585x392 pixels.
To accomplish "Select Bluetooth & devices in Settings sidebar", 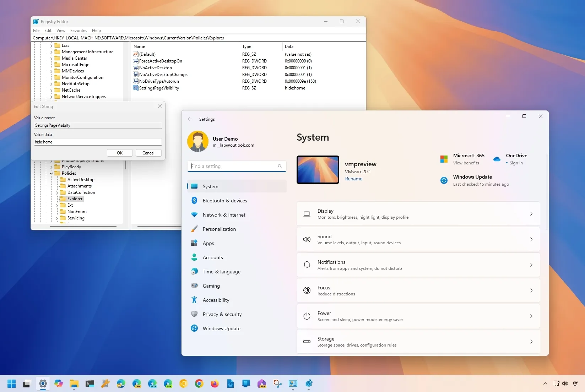I will point(224,200).
